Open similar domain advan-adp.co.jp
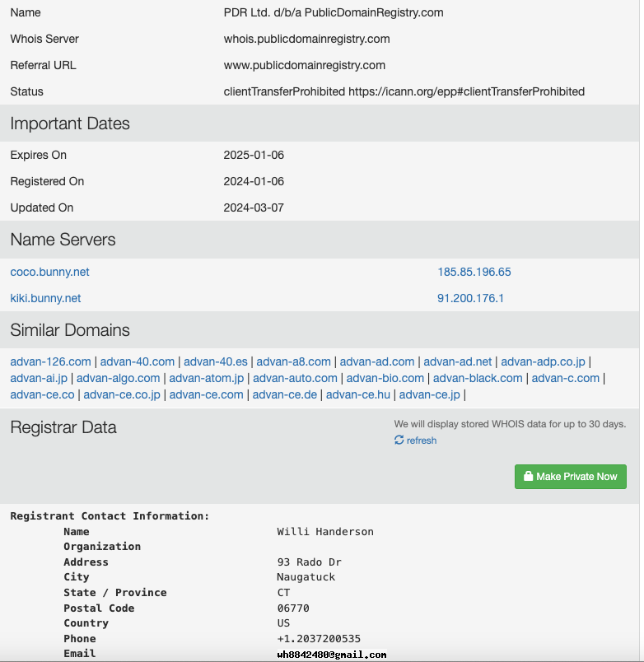The width and height of the screenshot is (644, 662). pyautogui.click(x=543, y=361)
